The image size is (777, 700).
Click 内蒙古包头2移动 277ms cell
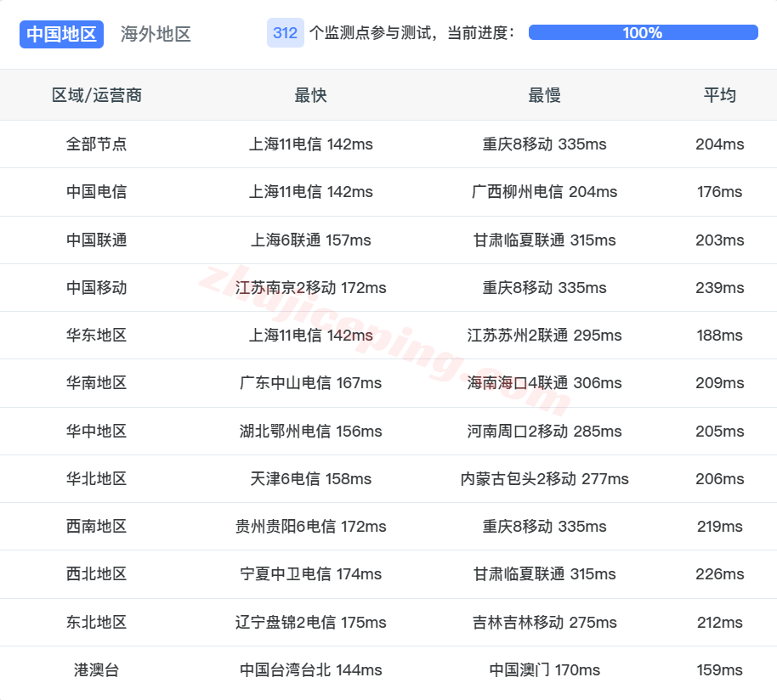coord(544,479)
